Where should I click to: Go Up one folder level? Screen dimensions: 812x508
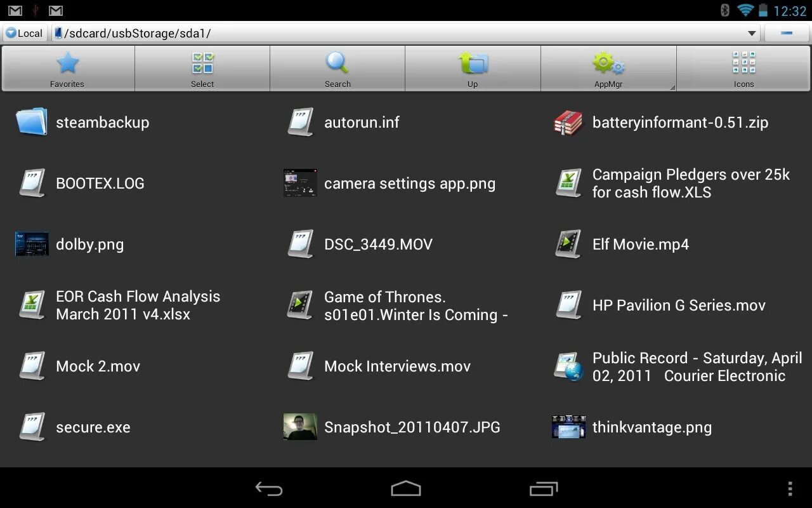point(473,69)
